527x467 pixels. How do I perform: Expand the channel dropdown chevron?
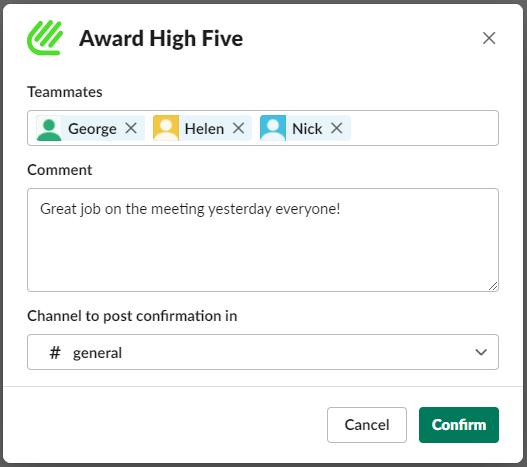(x=481, y=352)
